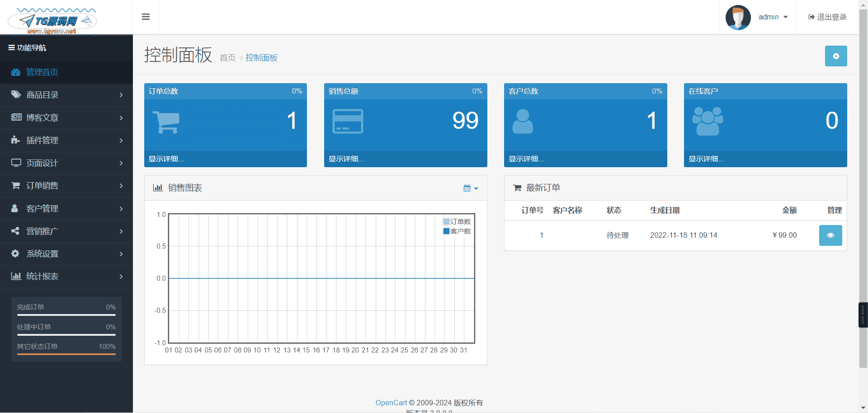Click the 退出登录 logout link
This screenshot has width=868, height=413.
coord(827,17)
